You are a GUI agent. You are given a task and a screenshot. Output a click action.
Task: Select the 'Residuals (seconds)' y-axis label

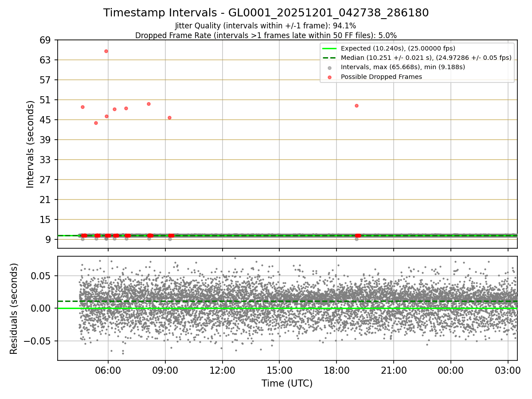pyautogui.click(x=14, y=309)
